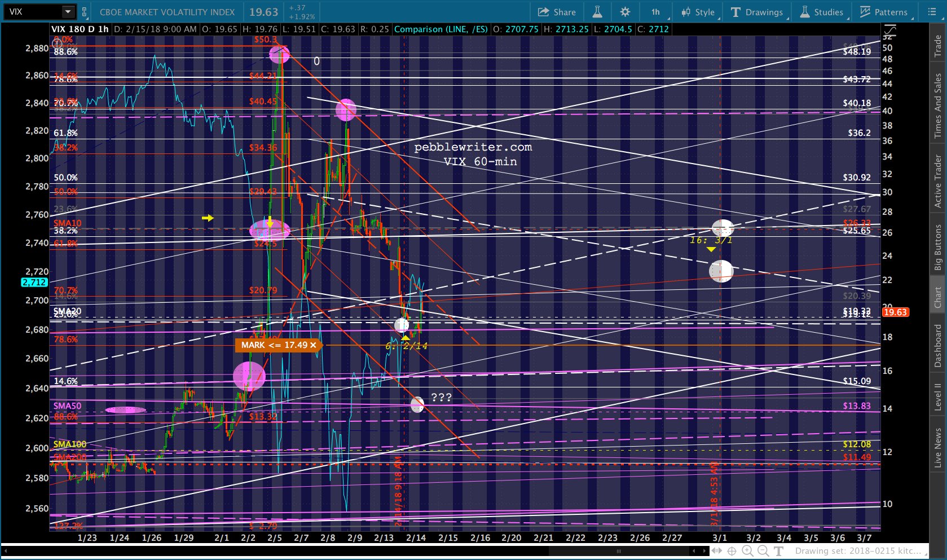Expand the Style menu
This screenshot has width=947, height=560.
(698, 12)
